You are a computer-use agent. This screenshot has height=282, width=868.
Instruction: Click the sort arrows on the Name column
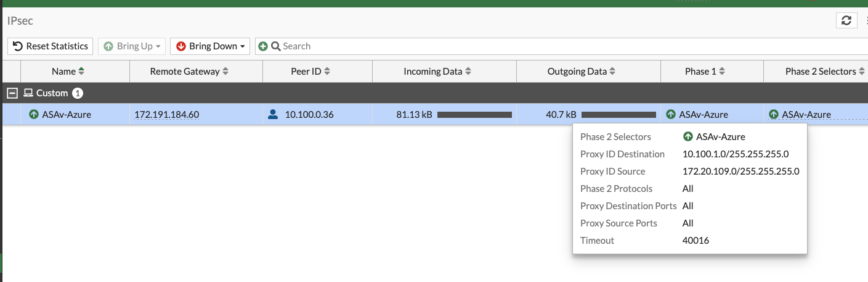81,72
